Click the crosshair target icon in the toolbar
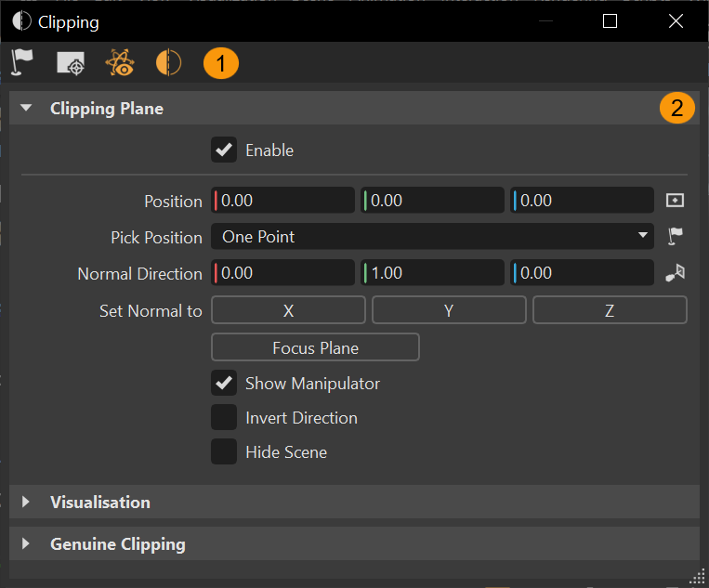709x588 pixels. tap(71, 63)
